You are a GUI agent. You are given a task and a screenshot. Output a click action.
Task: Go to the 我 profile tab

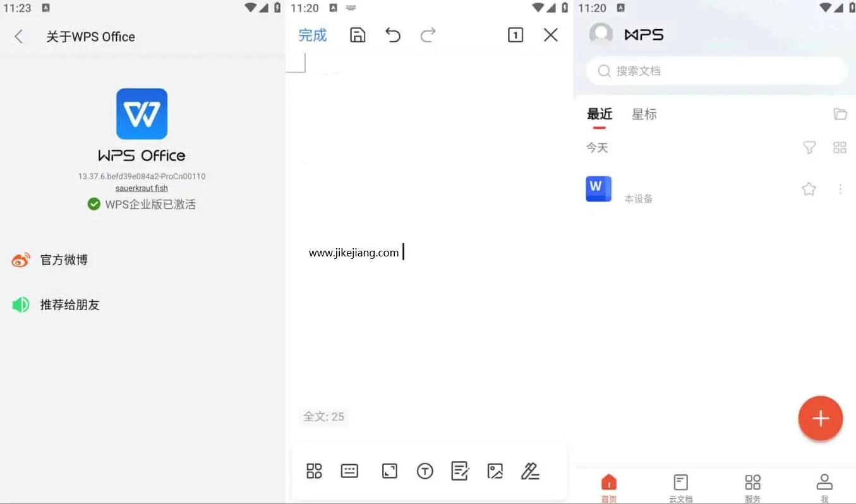pos(824,488)
